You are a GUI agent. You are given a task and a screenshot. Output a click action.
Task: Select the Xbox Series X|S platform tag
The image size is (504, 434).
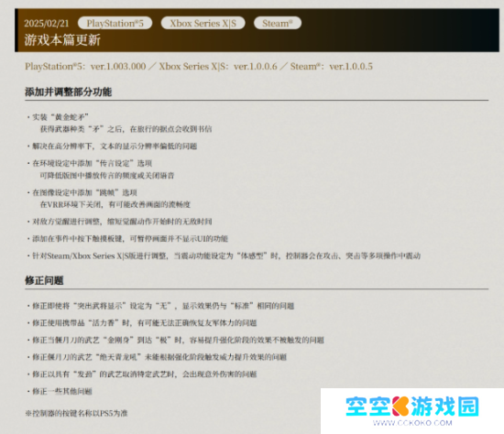[203, 23]
